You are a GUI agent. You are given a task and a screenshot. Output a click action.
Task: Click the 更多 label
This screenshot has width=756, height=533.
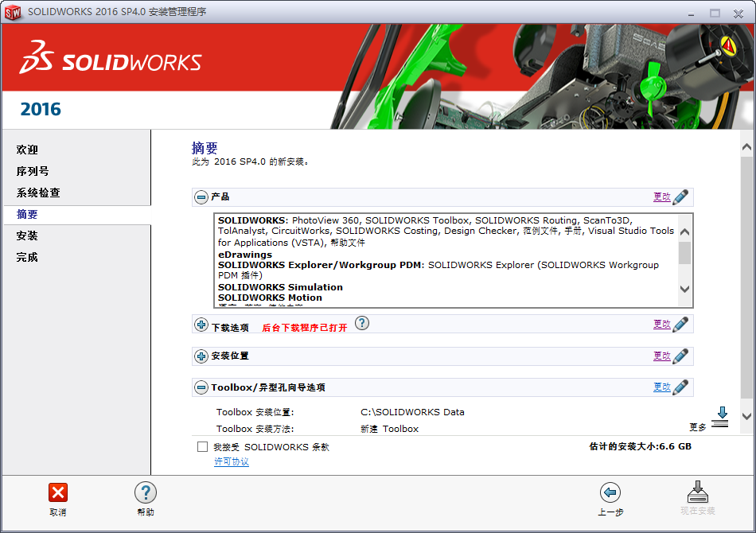[698, 427]
